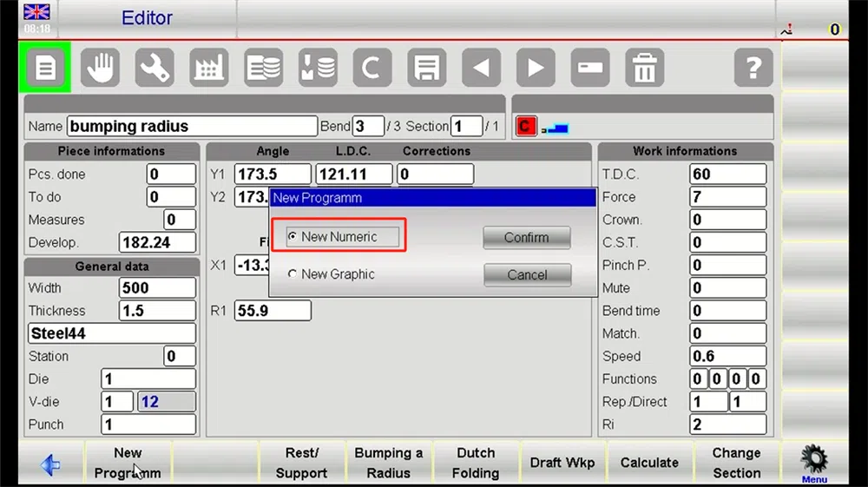This screenshot has width=868, height=487.
Task: Choose the Change Section softkey
Action: pyautogui.click(x=736, y=464)
